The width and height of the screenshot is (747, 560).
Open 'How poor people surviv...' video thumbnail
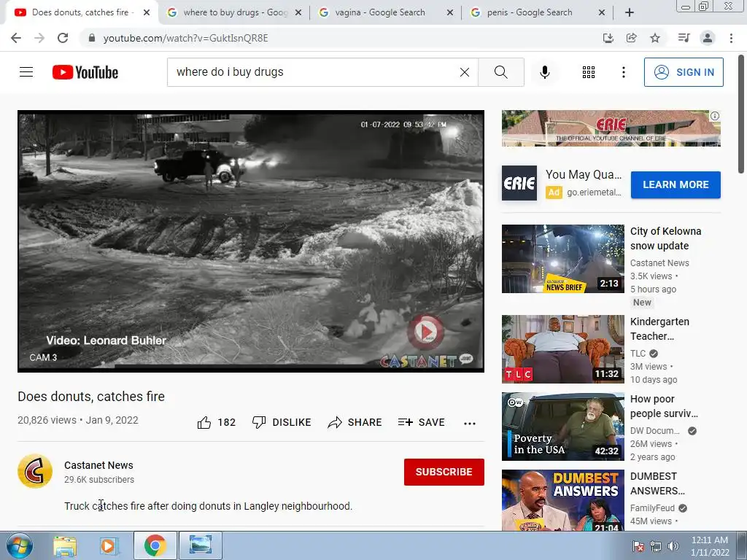[x=562, y=427]
